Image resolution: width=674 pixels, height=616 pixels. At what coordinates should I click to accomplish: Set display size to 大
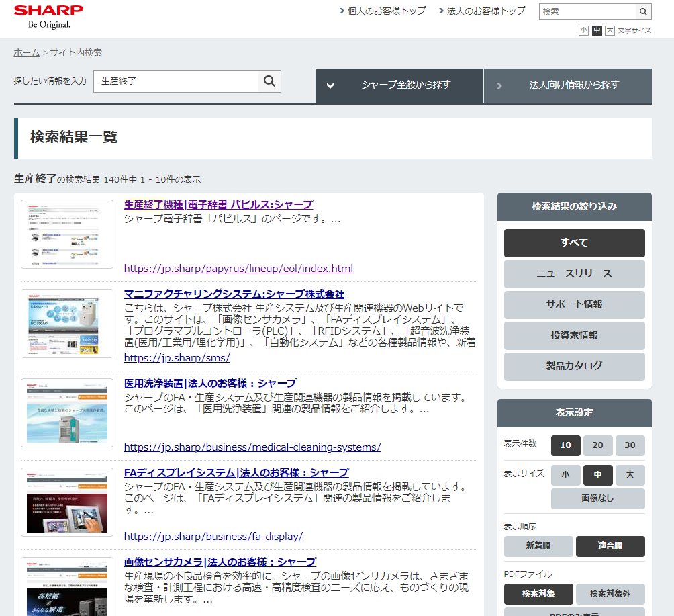pyautogui.click(x=630, y=476)
